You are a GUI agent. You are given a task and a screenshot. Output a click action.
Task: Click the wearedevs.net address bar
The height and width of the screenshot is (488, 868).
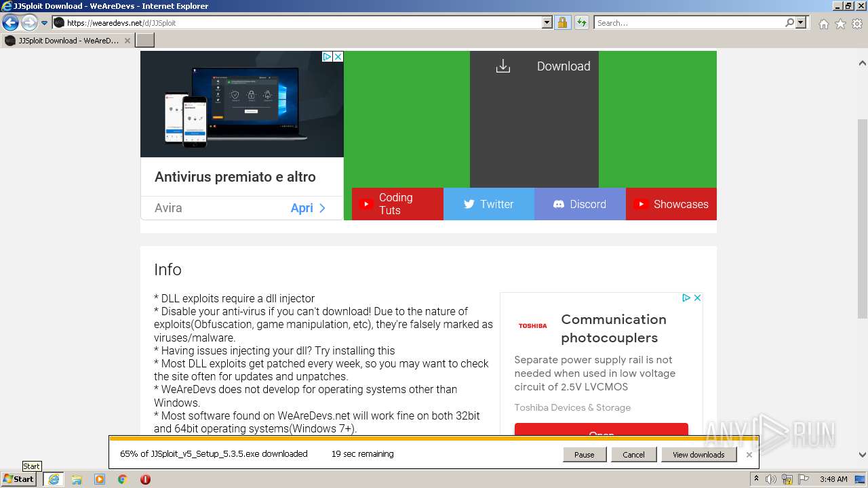click(x=303, y=22)
